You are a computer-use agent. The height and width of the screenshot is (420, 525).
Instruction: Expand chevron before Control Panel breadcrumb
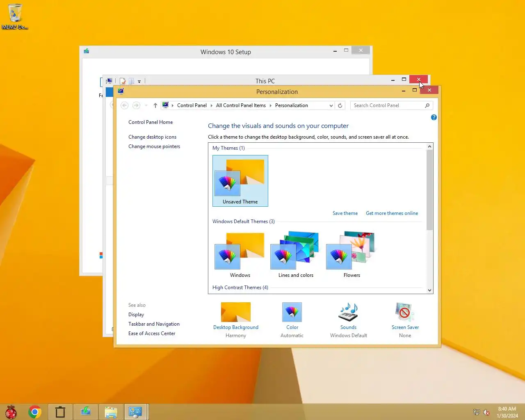point(173,105)
